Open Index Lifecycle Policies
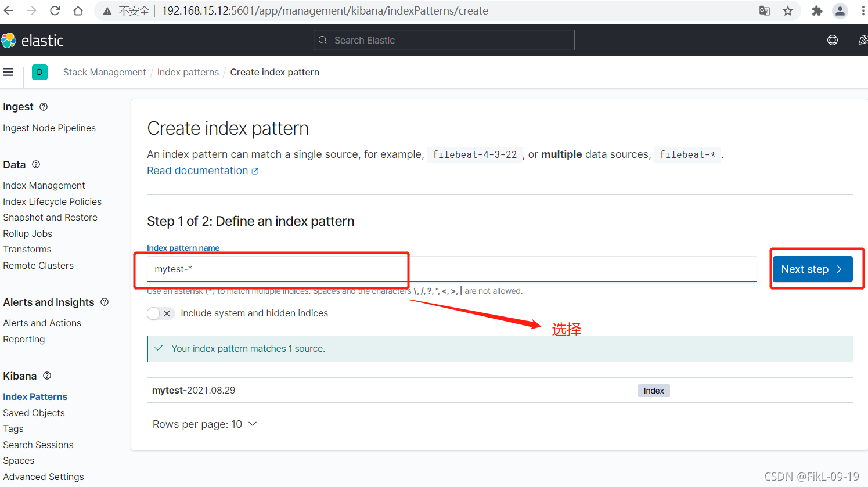Screen dimensions: 868x487 52,201
